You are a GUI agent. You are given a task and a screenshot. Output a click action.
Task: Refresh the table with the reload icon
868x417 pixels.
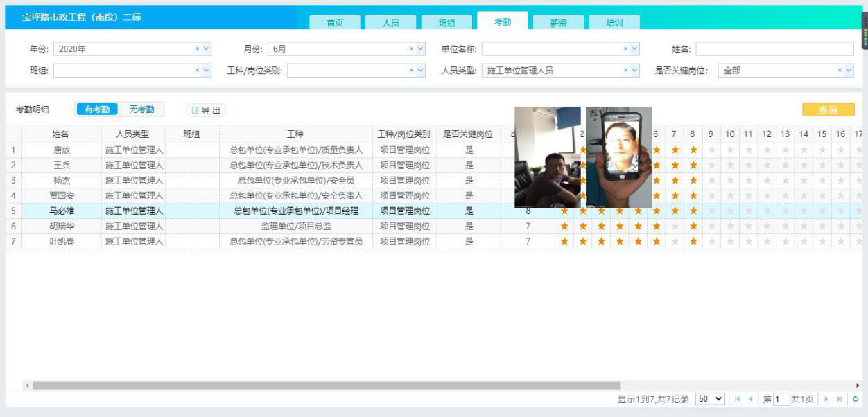pyautogui.click(x=856, y=399)
